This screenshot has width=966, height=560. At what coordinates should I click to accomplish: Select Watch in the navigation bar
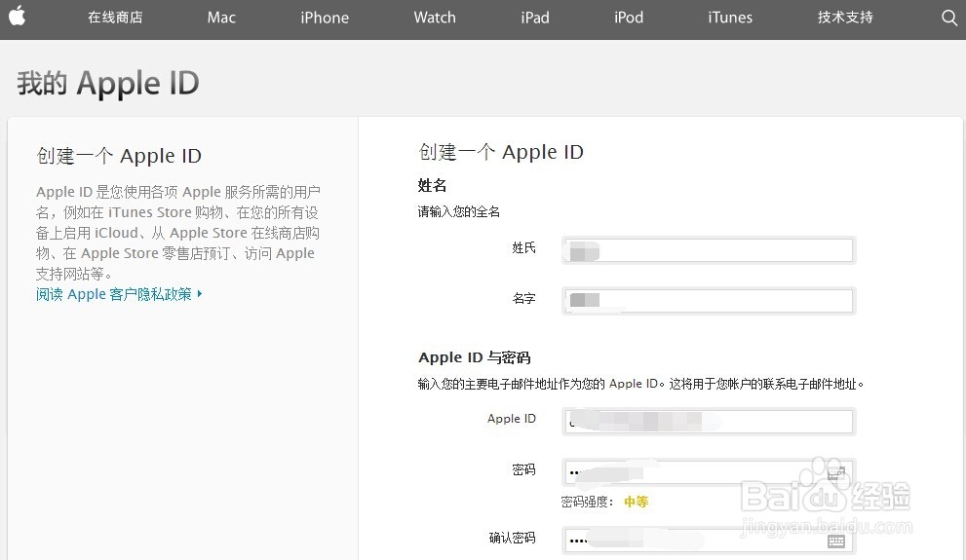[435, 18]
